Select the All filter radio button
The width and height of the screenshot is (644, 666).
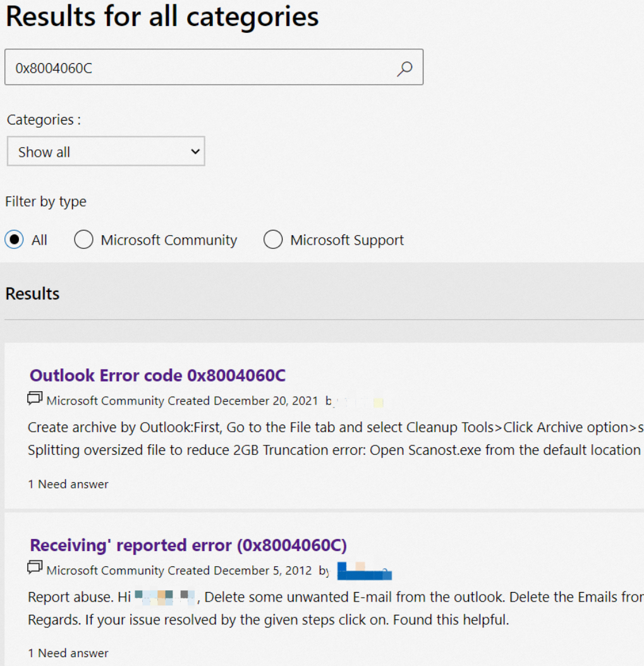coord(14,240)
